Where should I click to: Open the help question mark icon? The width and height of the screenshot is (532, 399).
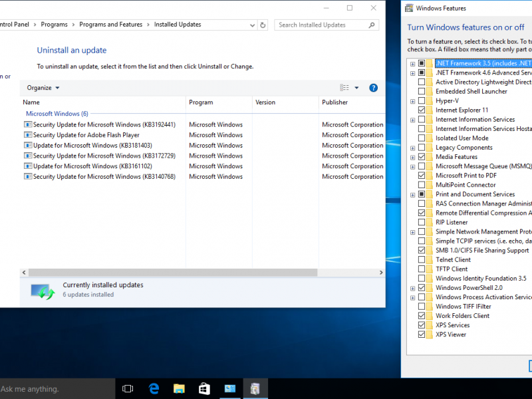(x=373, y=88)
